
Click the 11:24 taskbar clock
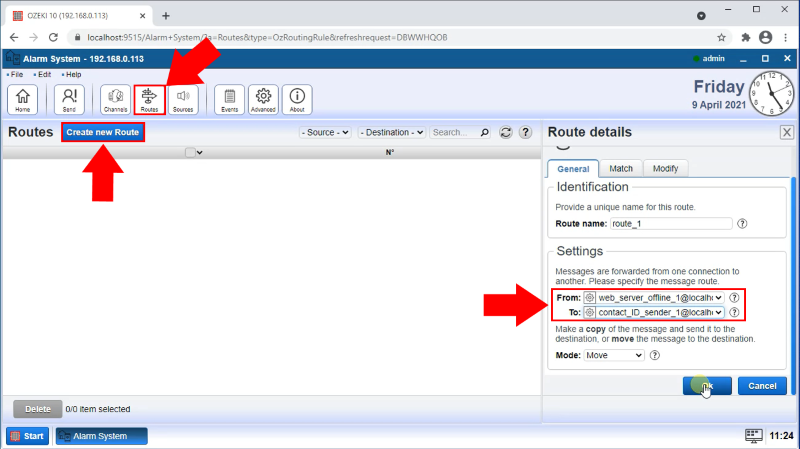coord(781,436)
